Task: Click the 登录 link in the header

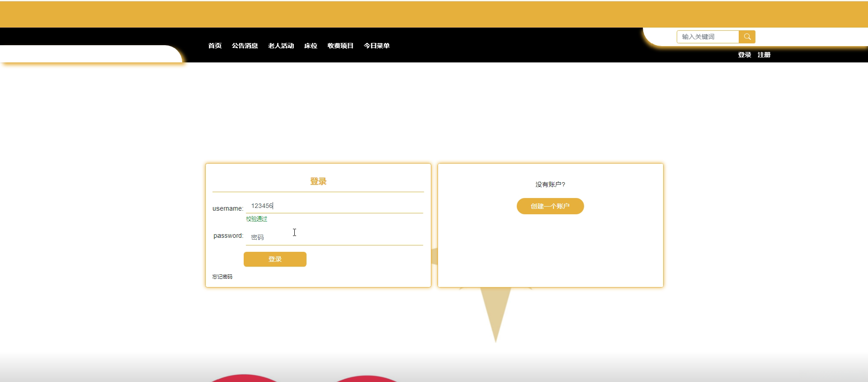Action: click(x=745, y=55)
